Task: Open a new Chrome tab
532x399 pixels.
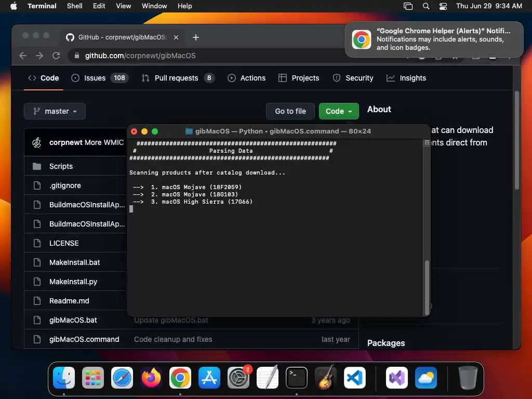Action: pos(196,37)
